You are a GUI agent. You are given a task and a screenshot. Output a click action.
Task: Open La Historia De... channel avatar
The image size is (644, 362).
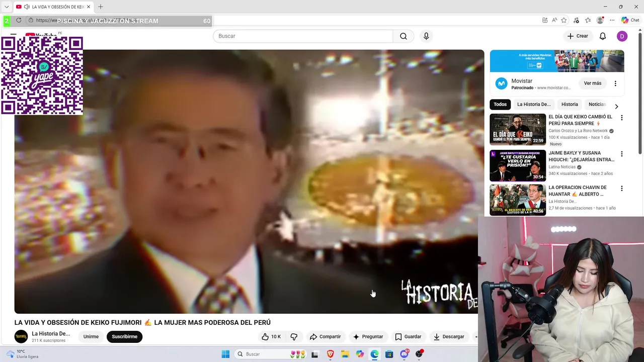click(x=21, y=336)
